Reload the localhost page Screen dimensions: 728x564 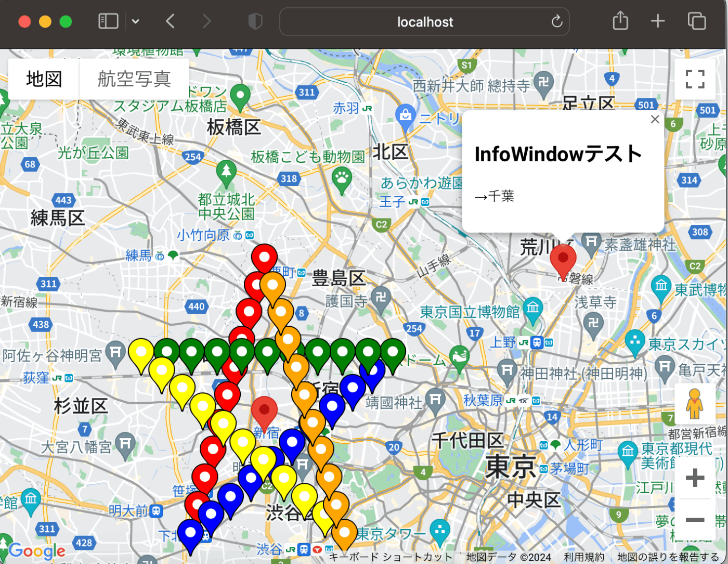[x=556, y=22]
